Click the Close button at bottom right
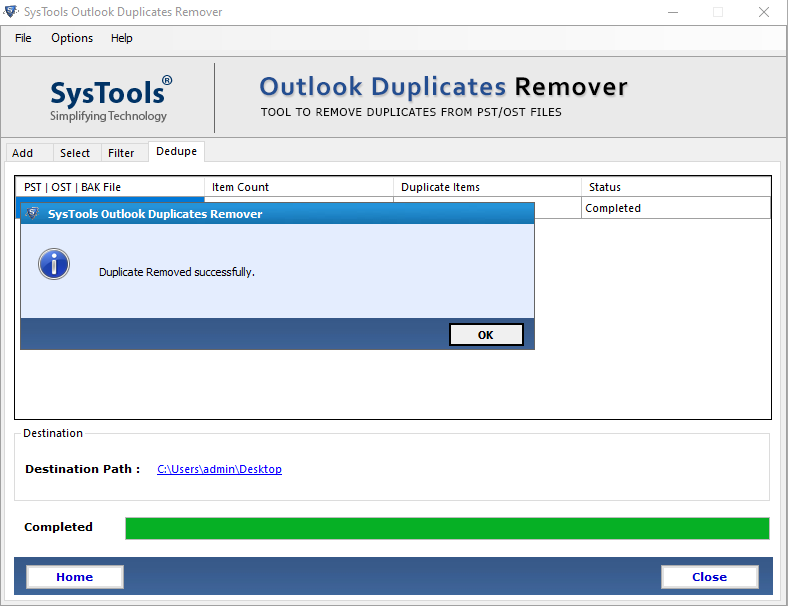Image resolution: width=788 pixels, height=606 pixels. pyautogui.click(x=709, y=577)
